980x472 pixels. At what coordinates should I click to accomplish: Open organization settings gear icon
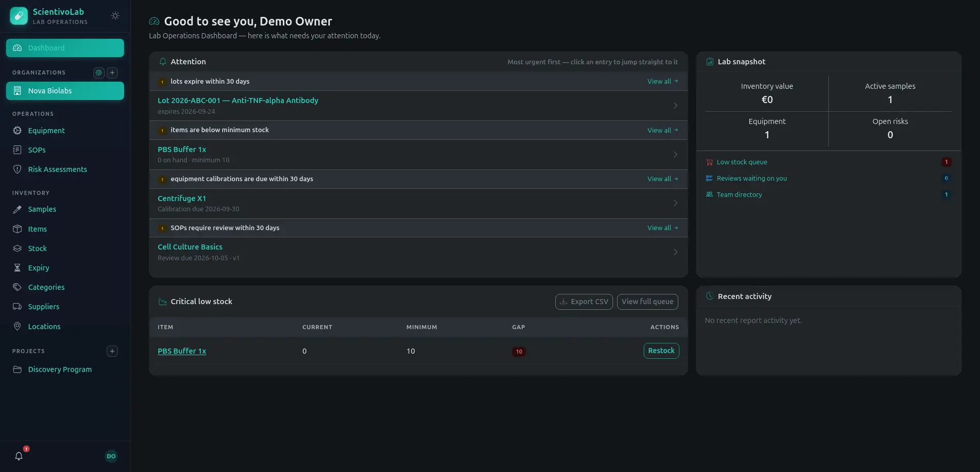click(99, 72)
